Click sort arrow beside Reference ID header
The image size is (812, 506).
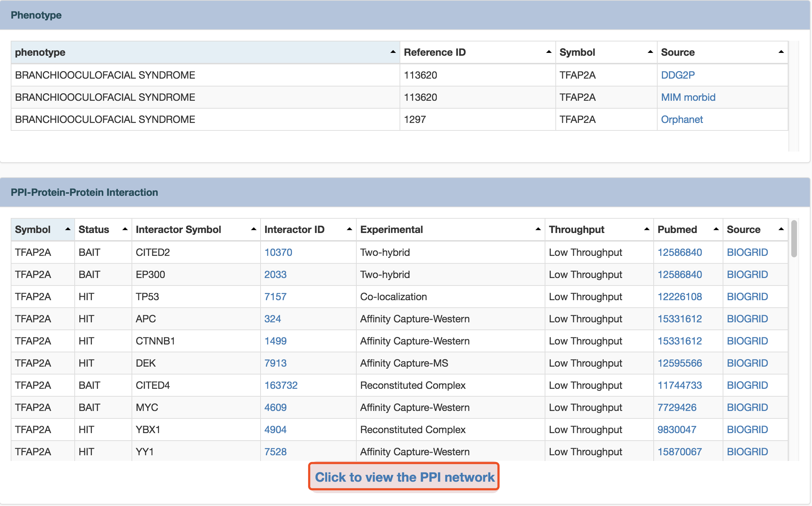(x=549, y=52)
